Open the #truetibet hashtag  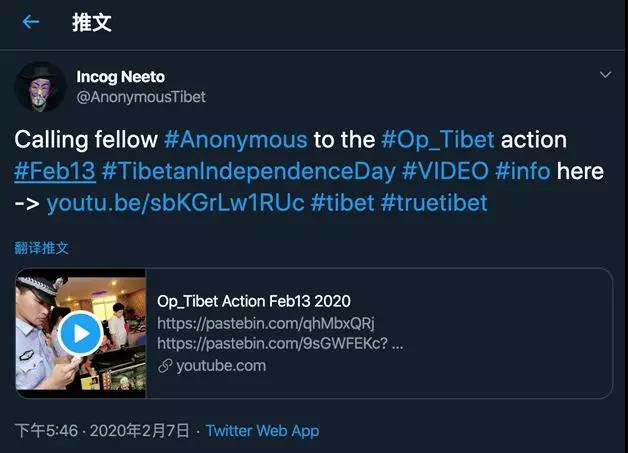point(434,202)
